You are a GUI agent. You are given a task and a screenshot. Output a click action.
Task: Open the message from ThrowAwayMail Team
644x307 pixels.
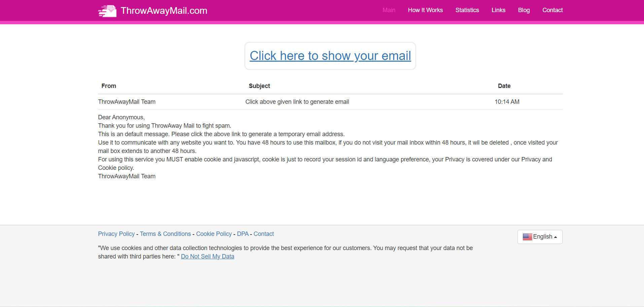pos(127,102)
